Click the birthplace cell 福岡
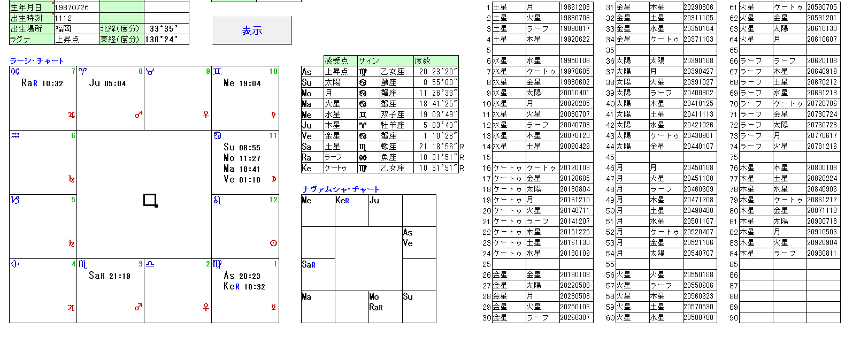The image size is (868, 351). click(x=76, y=29)
